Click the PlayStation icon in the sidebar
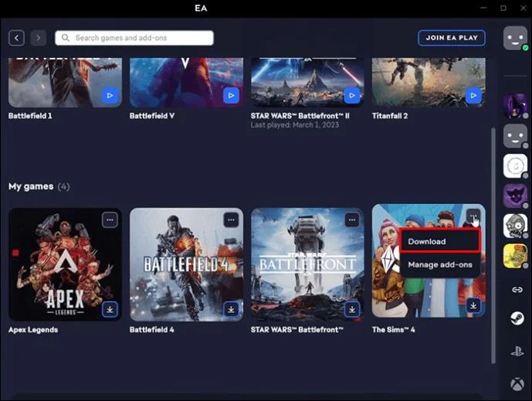This screenshot has width=532, height=401. pyautogui.click(x=515, y=351)
